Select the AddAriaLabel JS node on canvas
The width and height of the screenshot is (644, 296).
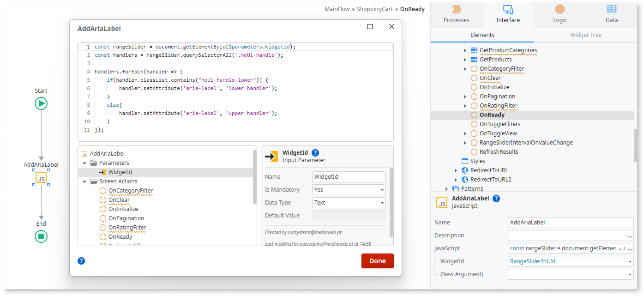[x=41, y=178]
